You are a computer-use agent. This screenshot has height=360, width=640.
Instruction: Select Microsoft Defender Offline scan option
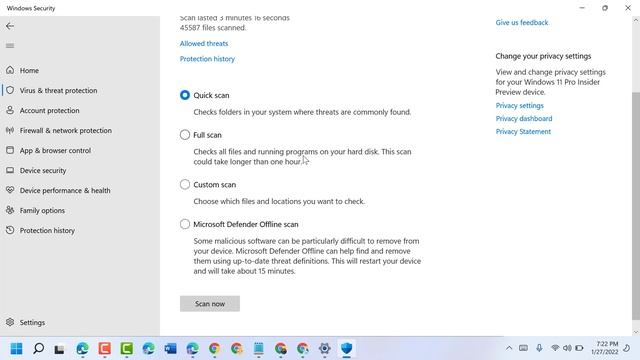[x=185, y=224]
